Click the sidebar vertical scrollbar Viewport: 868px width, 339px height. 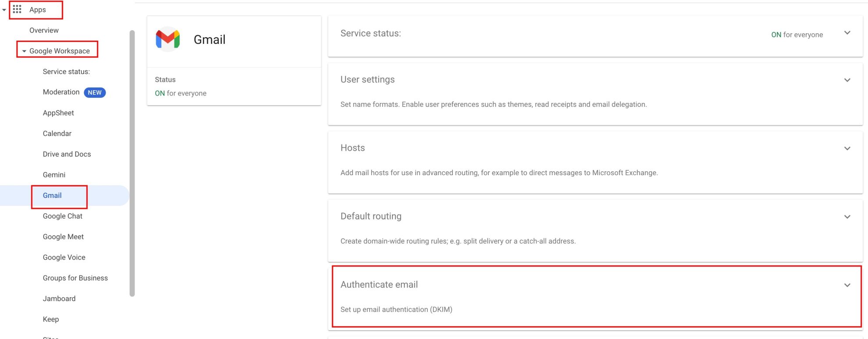point(132,163)
